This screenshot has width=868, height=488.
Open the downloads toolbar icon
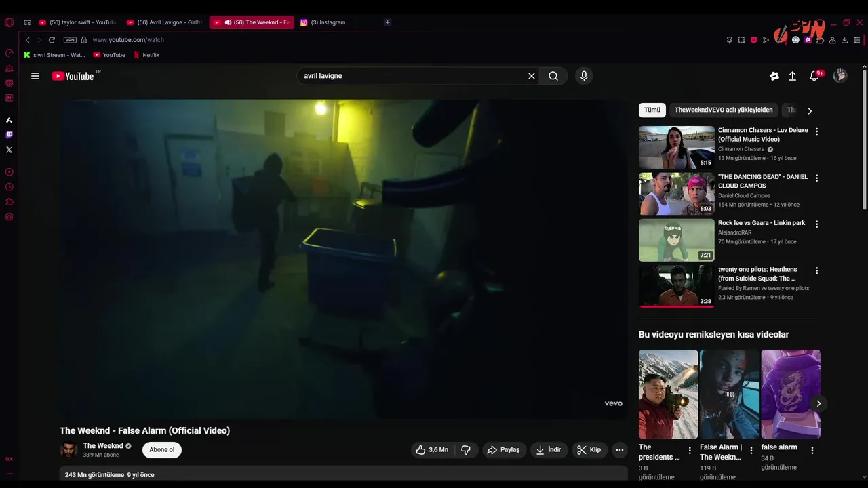tap(844, 40)
